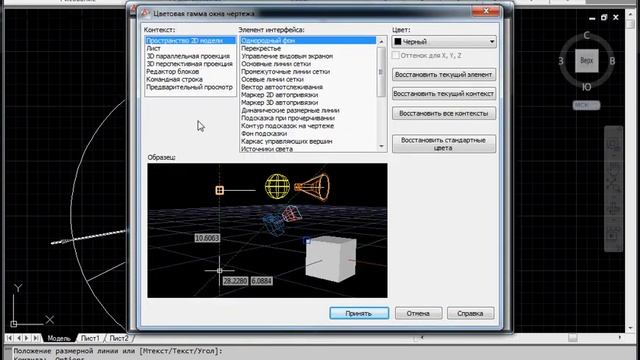Click the previous-tab navigation arrow
640x360 pixels.
(x=18, y=338)
